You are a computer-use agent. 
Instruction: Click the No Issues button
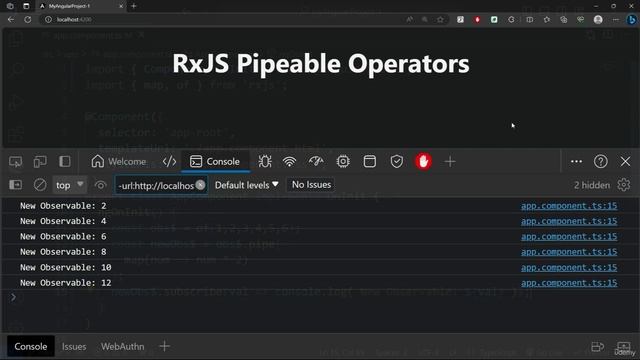[x=311, y=185]
